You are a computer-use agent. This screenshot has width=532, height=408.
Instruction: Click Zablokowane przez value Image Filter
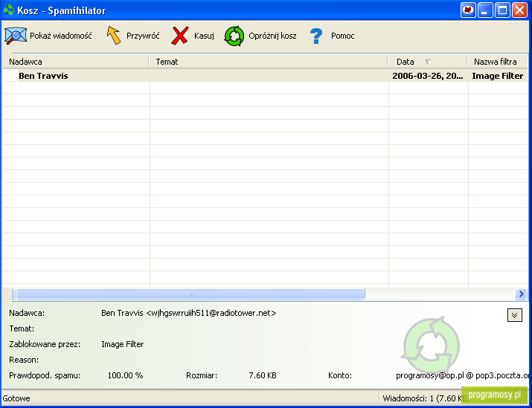click(123, 344)
